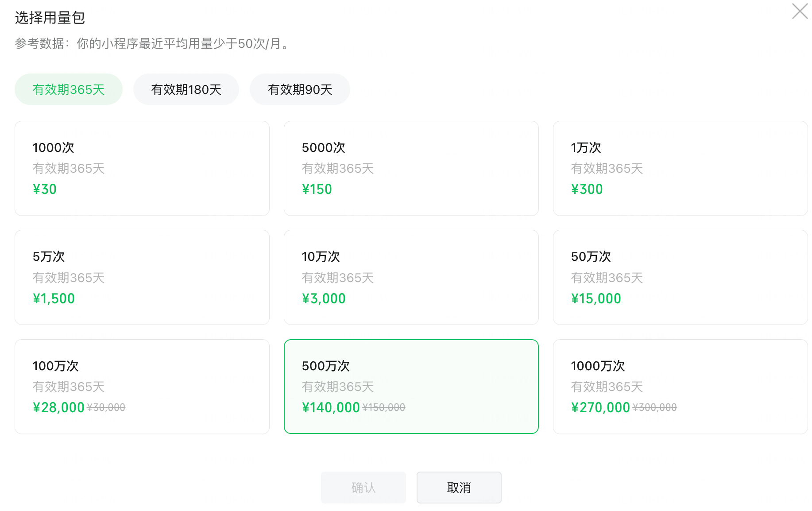The width and height of the screenshot is (812, 511).
Task: Click the ¥28,000 price on 100万次 card
Action: tap(58, 407)
